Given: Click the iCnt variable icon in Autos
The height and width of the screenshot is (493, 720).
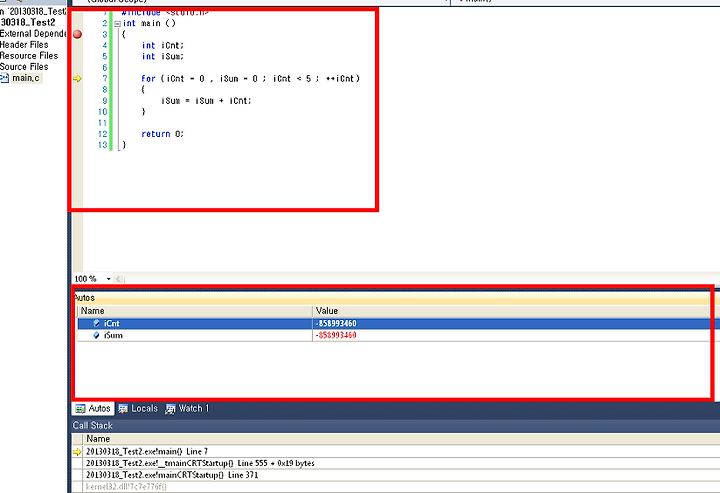Looking at the screenshot, I should coord(96,324).
